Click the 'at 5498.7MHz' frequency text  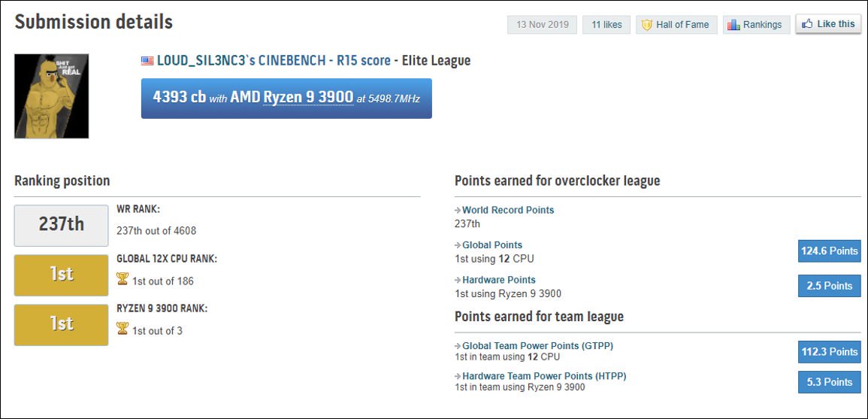[388, 99]
